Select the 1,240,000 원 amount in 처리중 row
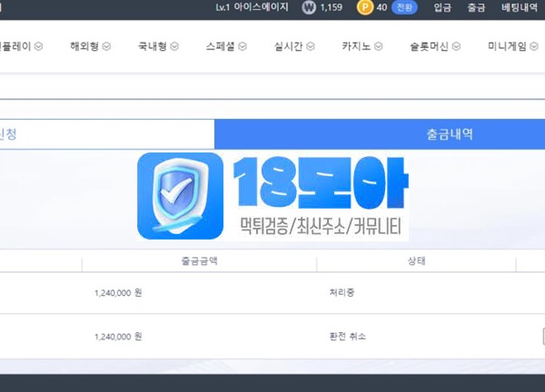 click(118, 293)
